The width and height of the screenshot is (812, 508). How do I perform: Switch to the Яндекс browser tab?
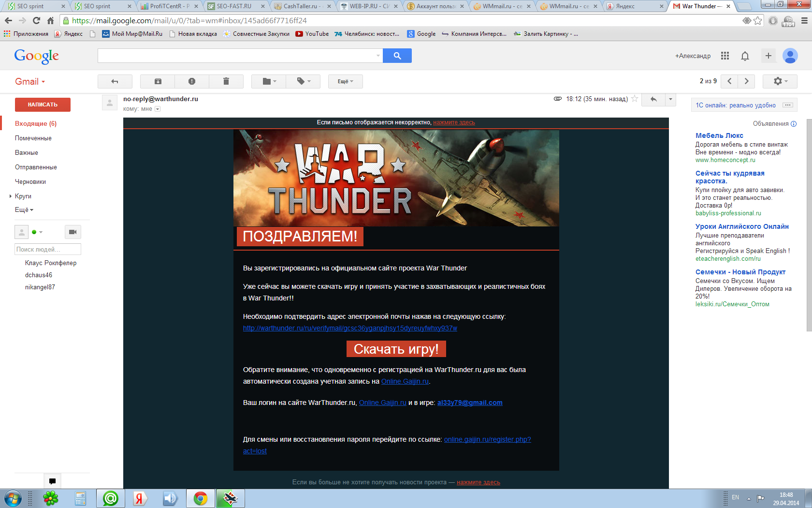pos(633,6)
